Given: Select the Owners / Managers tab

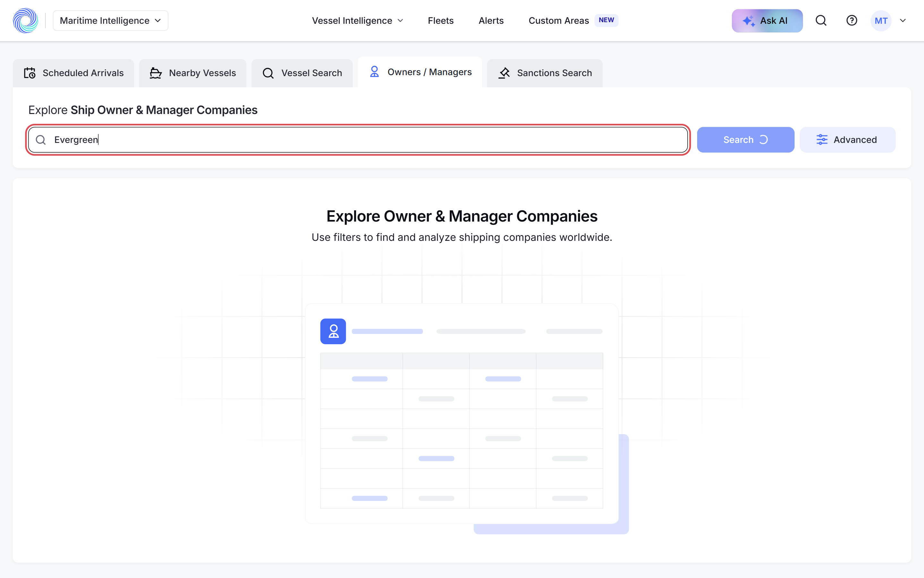Looking at the screenshot, I should tap(420, 72).
